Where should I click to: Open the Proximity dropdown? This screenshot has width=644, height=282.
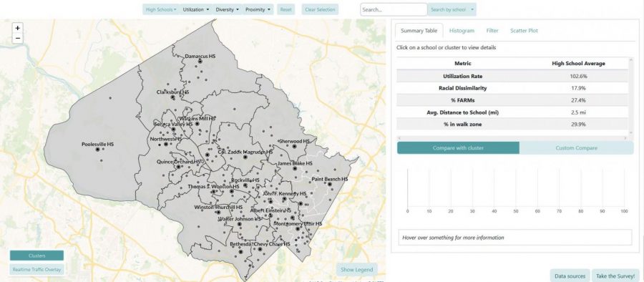258,9
